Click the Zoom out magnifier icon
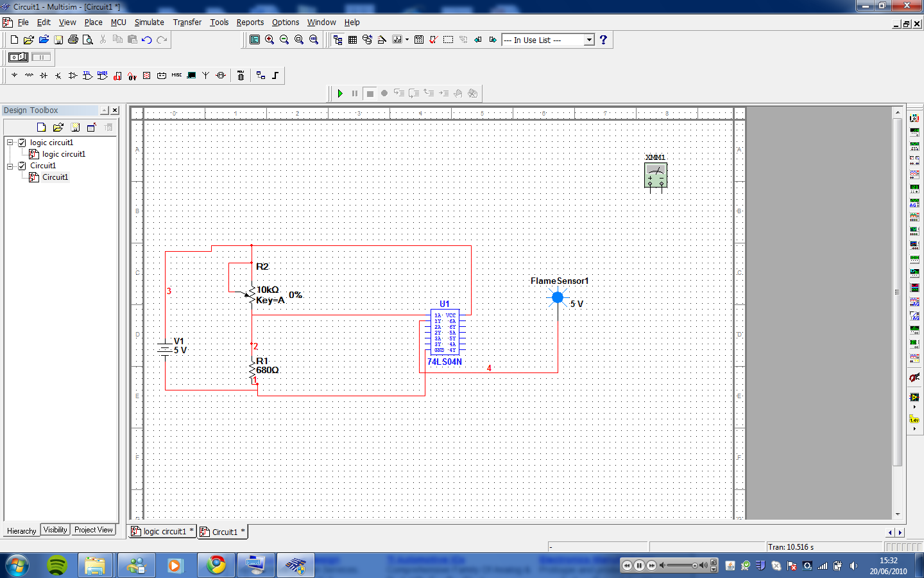Image resolution: width=924 pixels, height=578 pixels. (x=284, y=40)
